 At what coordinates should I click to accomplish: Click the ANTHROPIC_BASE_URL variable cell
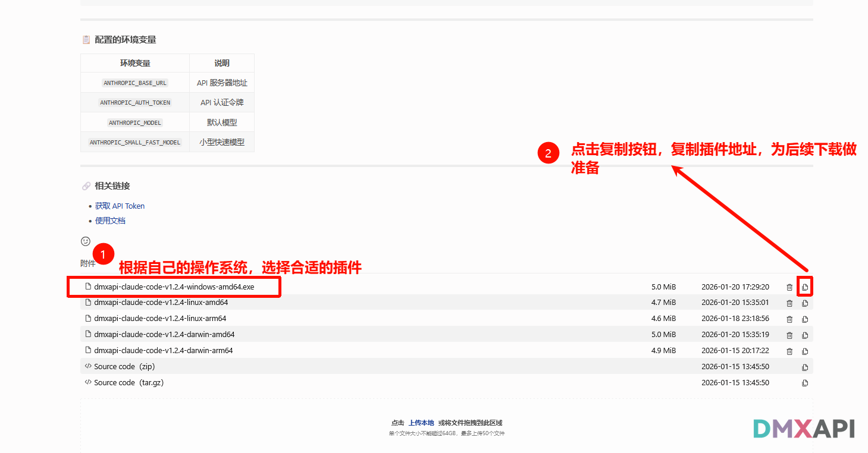[x=135, y=83]
